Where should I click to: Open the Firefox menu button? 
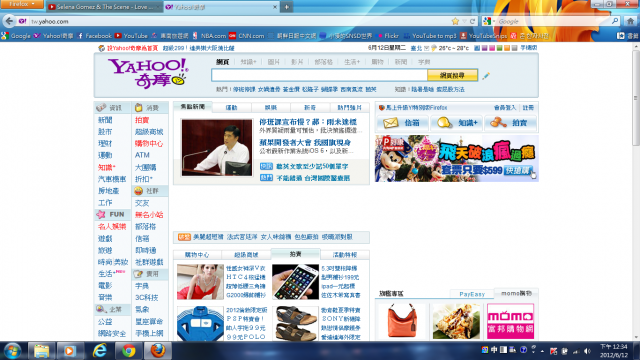point(22,4)
